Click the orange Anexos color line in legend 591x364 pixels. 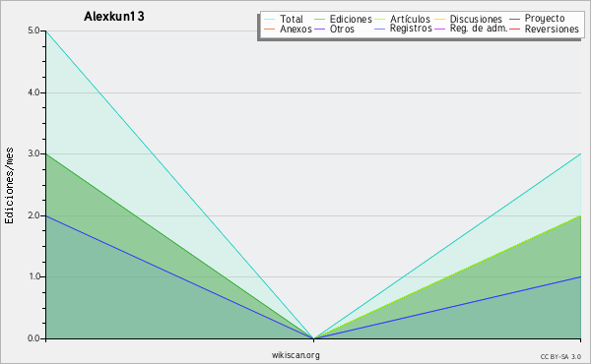pyautogui.click(x=270, y=29)
